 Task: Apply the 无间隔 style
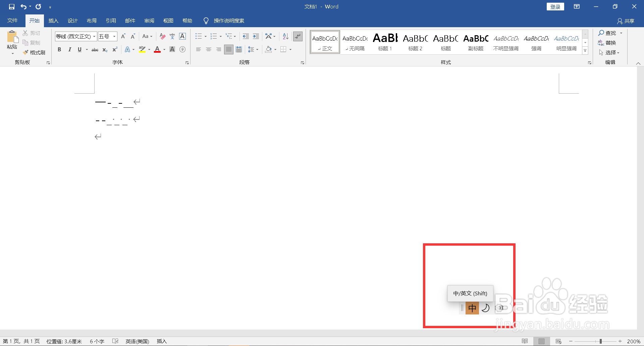coord(355,42)
